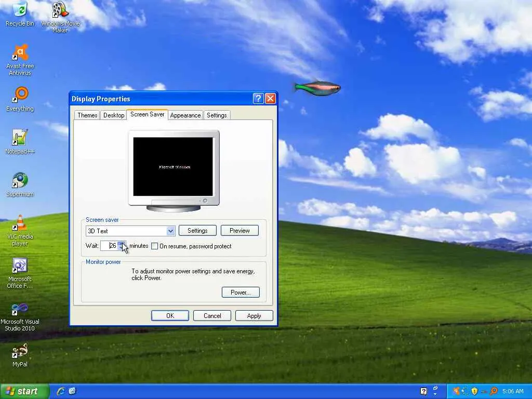Click the Preview button

[240, 231]
